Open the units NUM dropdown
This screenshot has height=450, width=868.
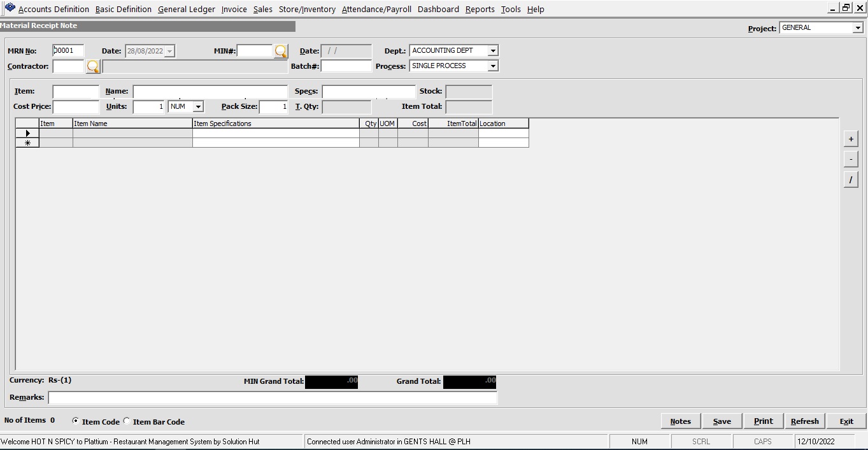(198, 107)
